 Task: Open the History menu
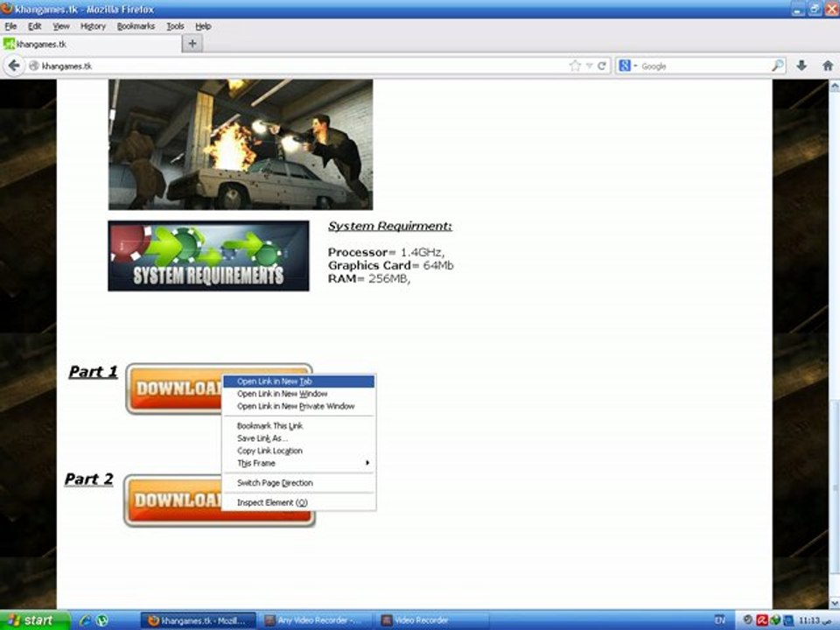(94, 25)
